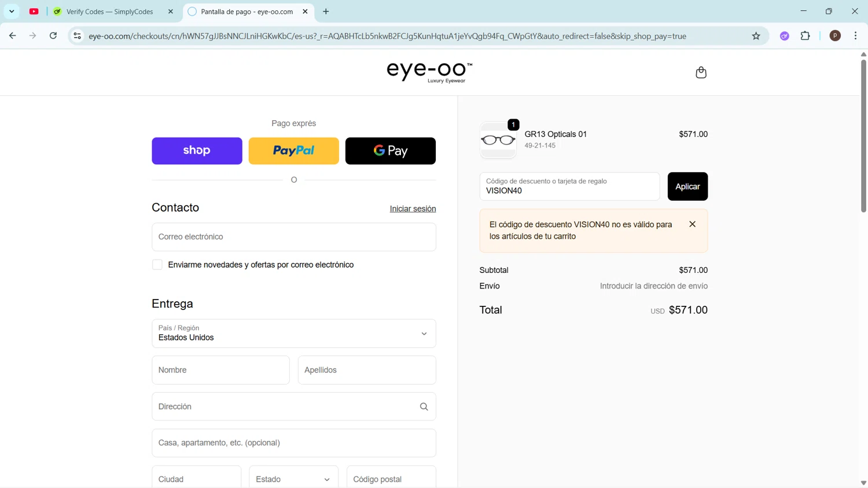
Task: Bookmark this page with the star icon
Action: (756, 36)
